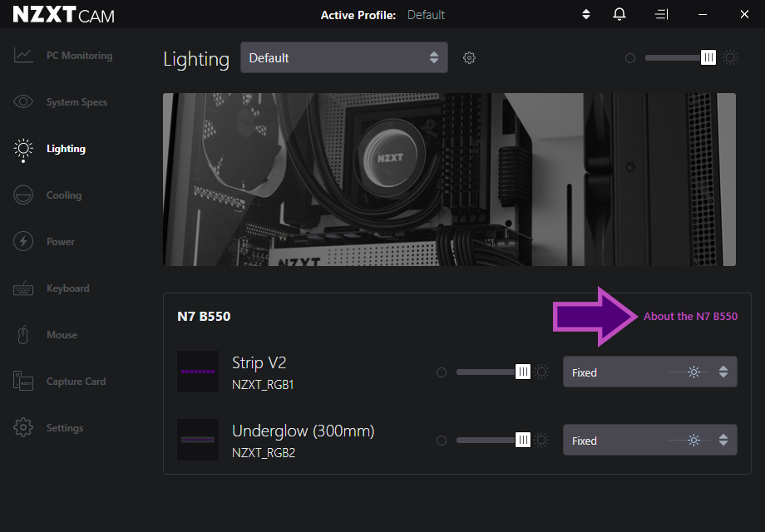This screenshot has width=765, height=532.
Task: Click Strip V2 maximum brightness sun
Action: [x=541, y=372]
